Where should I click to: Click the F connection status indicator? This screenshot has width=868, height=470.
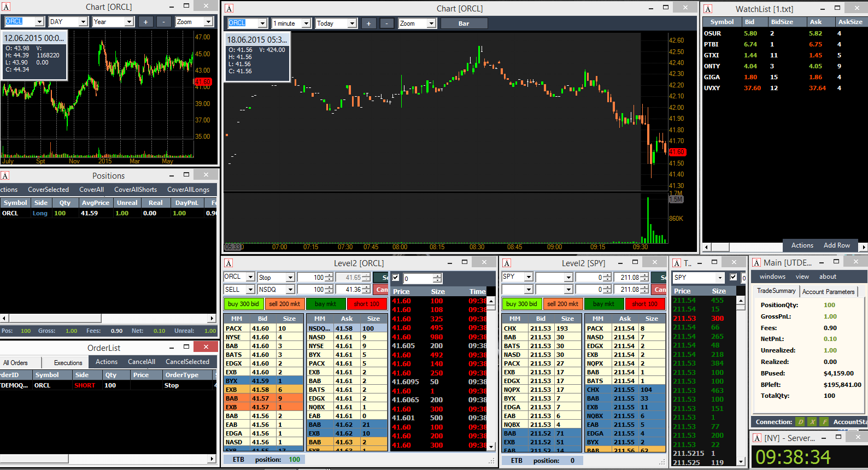click(824, 422)
